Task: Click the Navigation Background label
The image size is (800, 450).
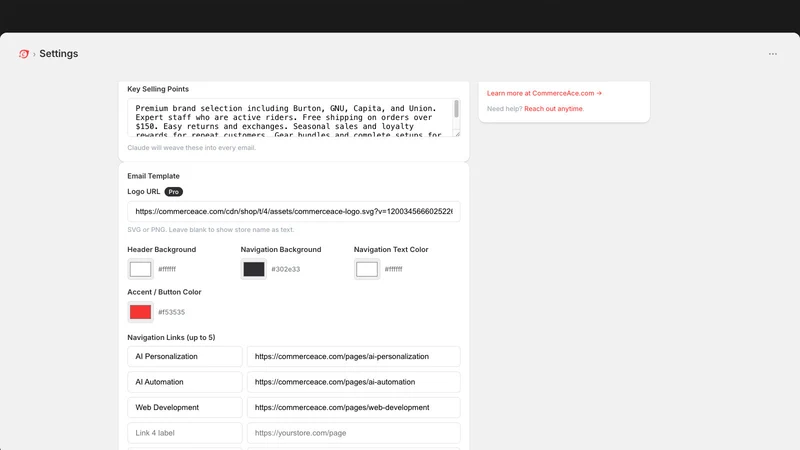Action: pos(281,249)
